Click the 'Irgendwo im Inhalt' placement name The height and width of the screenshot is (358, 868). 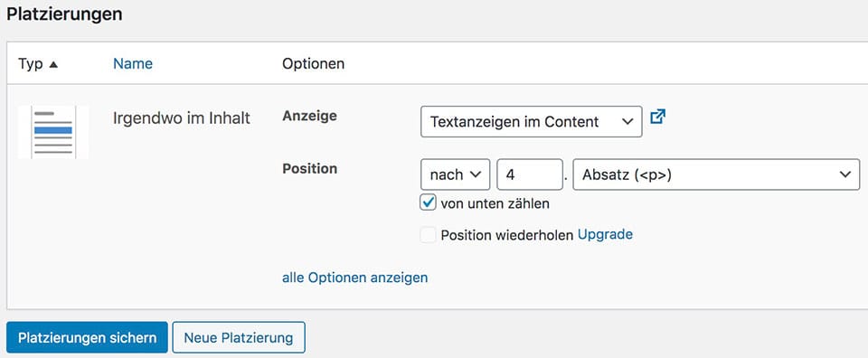pyautogui.click(x=182, y=118)
